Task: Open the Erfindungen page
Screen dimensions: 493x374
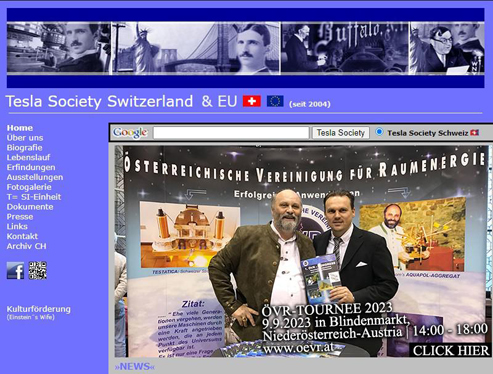Action: point(31,167)
